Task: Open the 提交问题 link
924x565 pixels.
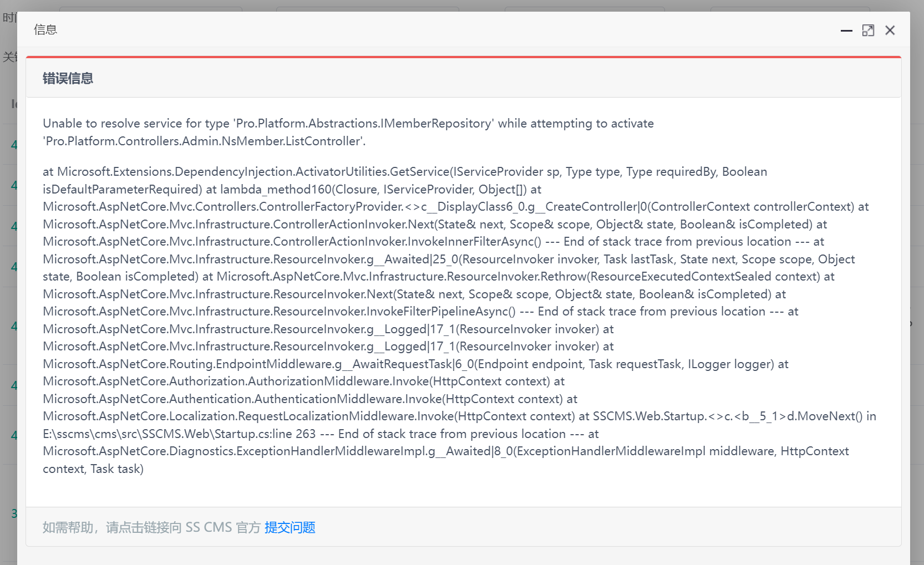Action: tap(290, 527)
